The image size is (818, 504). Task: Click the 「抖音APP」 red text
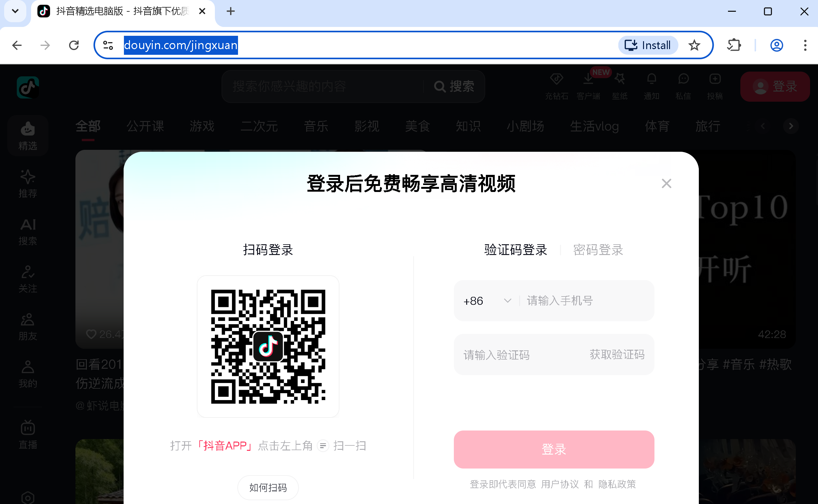[x=225, y=446]
